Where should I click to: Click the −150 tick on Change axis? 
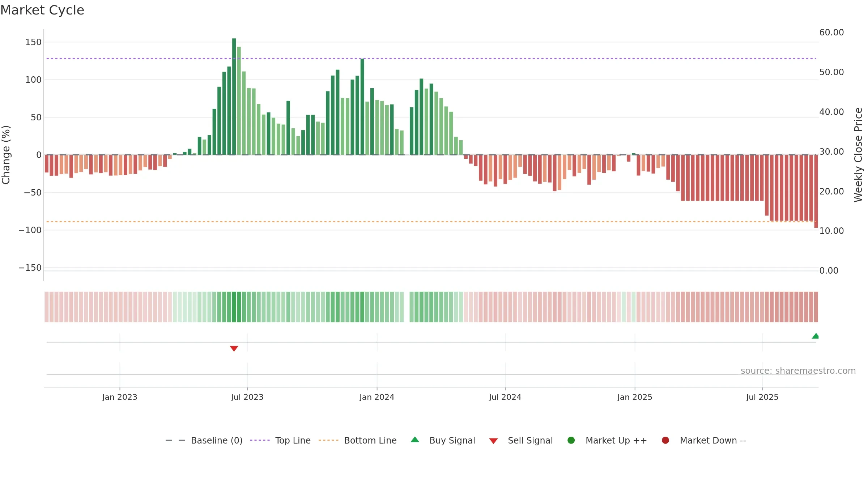coord(30,268)
